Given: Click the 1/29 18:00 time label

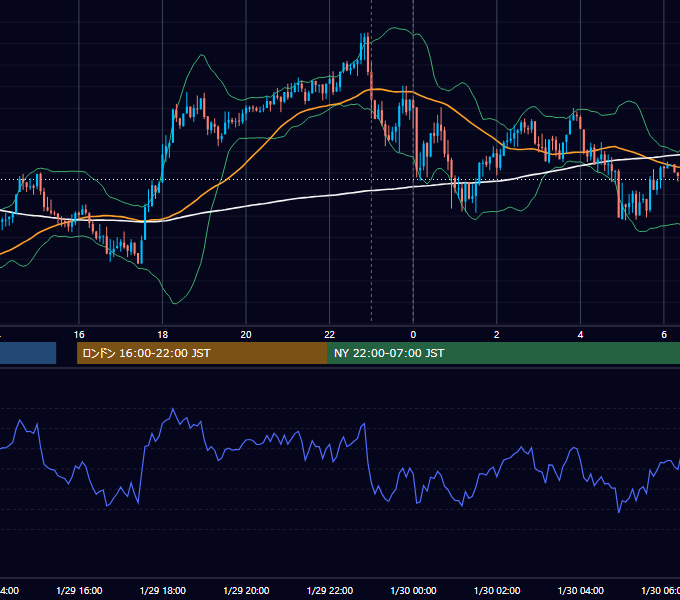Looking at the screenshot, I should [163, 590].
